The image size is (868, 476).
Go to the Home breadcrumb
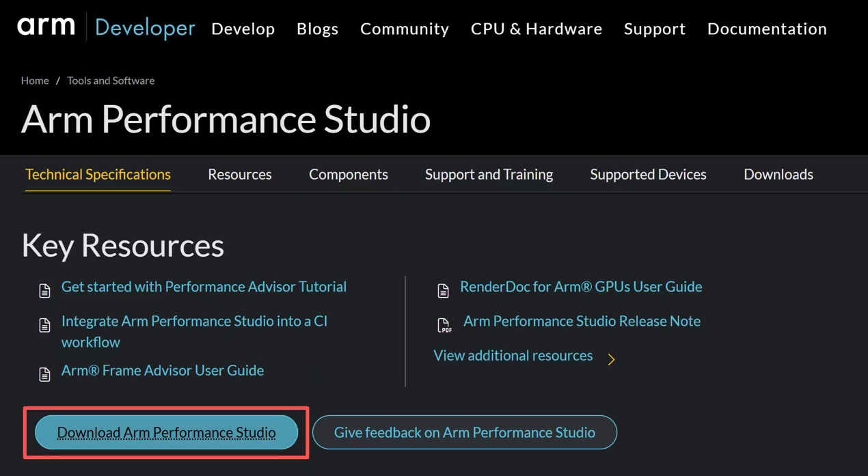pos(35,81)
